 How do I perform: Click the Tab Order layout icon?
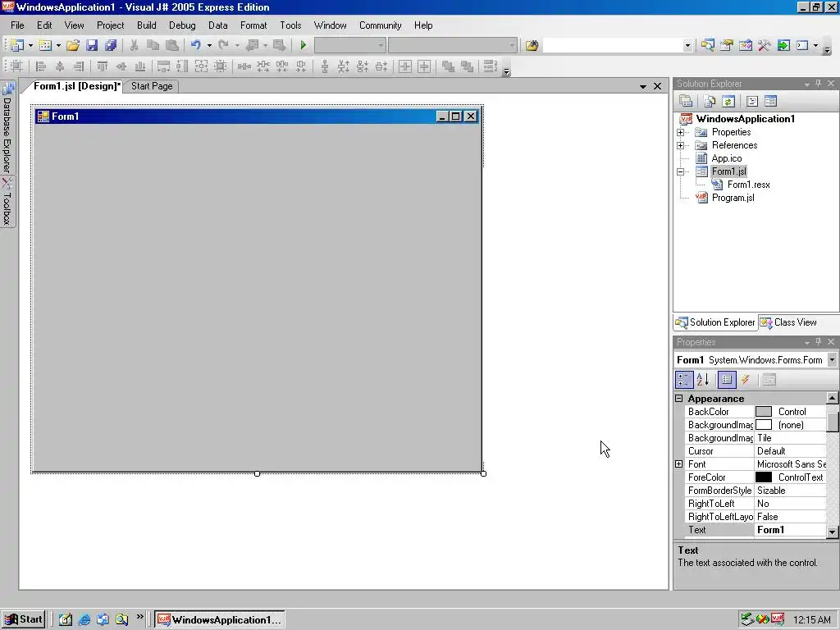(491, 66)
